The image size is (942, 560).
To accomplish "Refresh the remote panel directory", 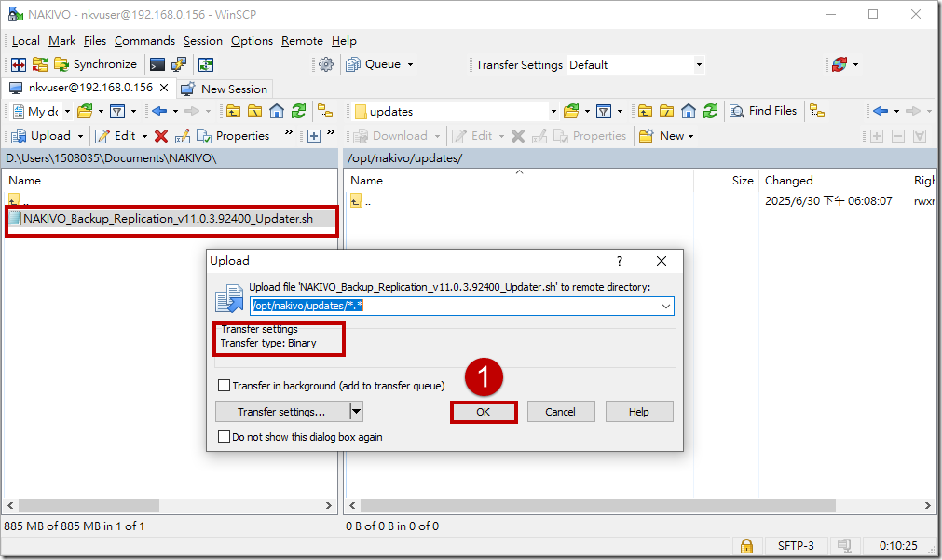I will pos(711,111).
